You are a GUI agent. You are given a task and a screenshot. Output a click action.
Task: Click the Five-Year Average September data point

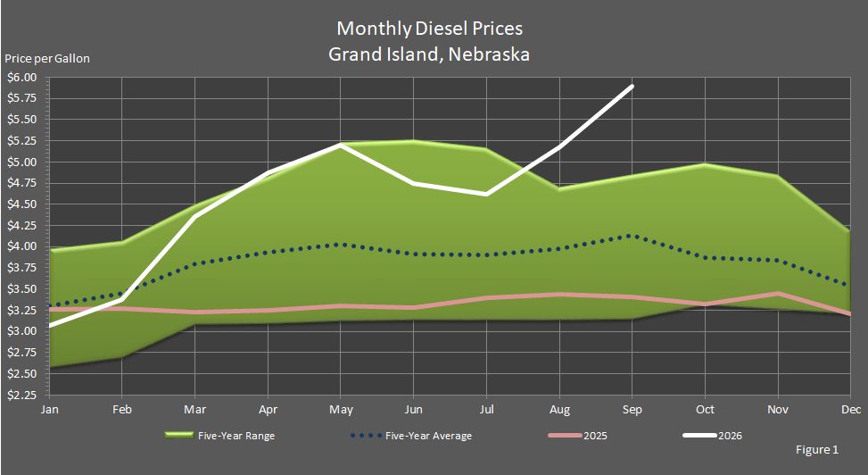[632, 236]
